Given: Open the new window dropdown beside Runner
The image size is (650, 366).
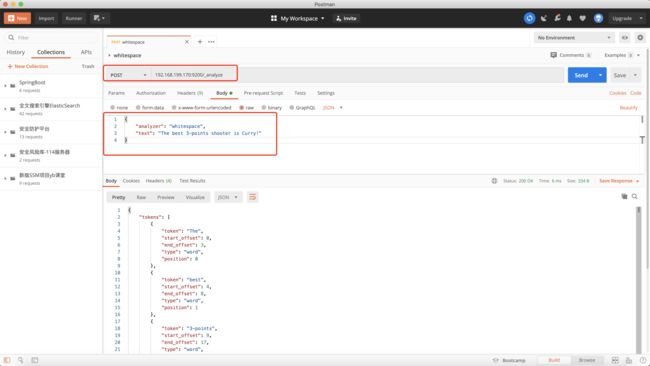Looking at the screenshot, I should click(x=99, y=18).
